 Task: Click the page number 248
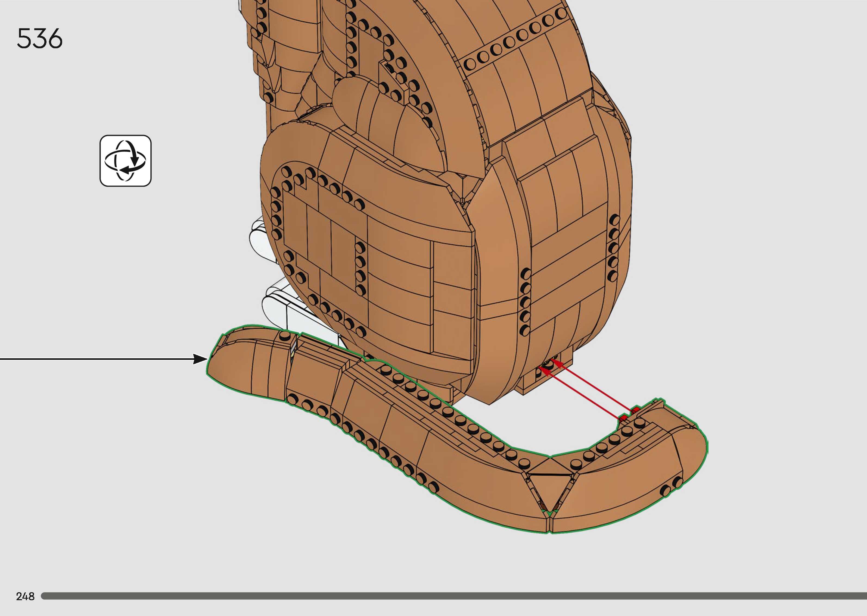(25, 596)
